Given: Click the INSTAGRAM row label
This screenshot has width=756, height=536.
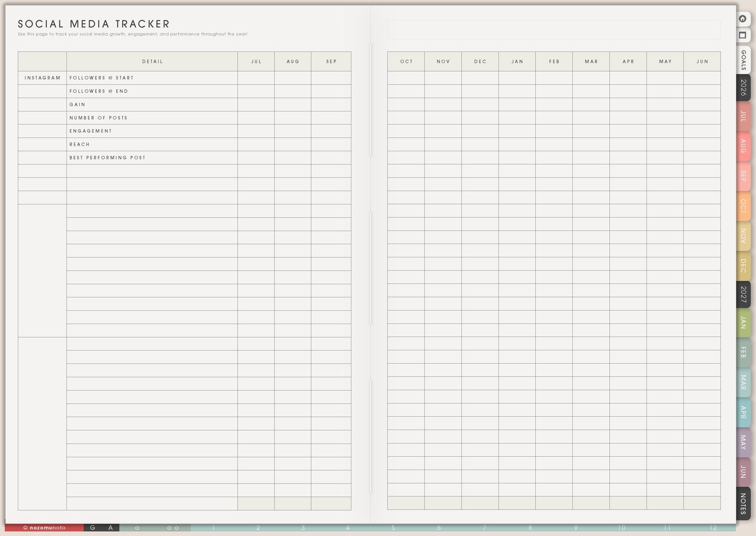Looking at the screenshot, I should (43, 78).
